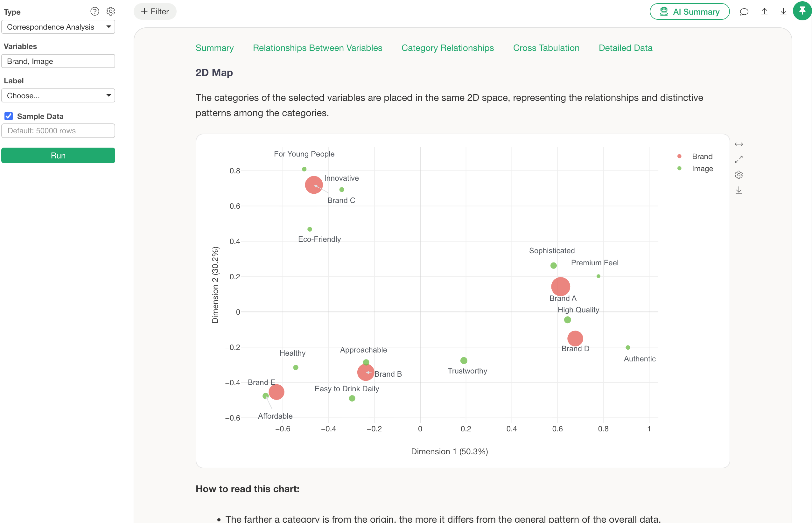
Task: Click the top toolbar download icon
Action: [x=783, y=12]
